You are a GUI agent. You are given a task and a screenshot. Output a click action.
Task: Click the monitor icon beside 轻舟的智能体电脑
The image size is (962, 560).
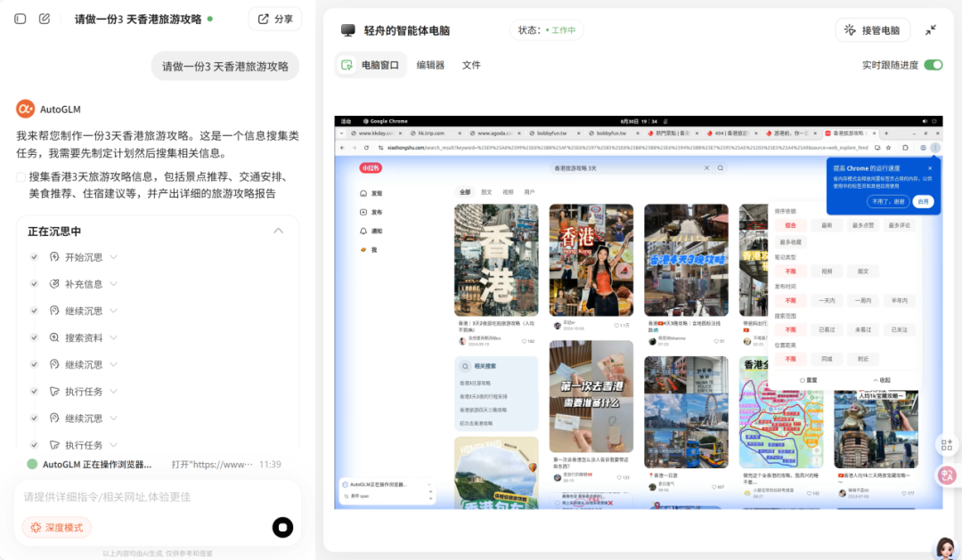[x=348, y=30]
